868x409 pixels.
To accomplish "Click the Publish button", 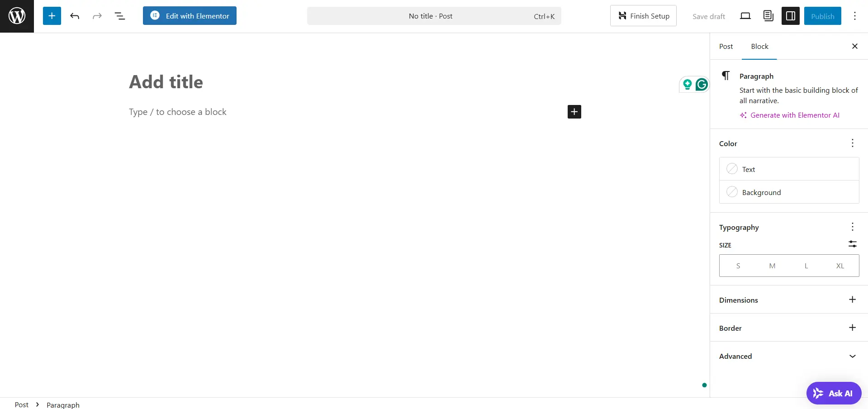I will 822,16.
